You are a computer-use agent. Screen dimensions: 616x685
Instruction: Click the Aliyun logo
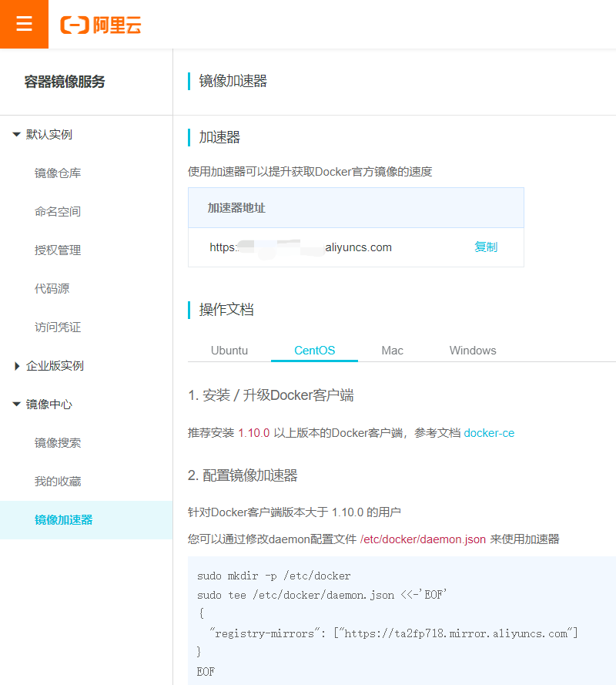click(101, 25)
